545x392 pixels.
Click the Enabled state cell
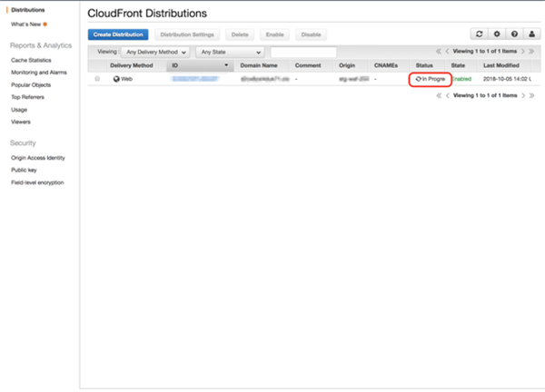(x=461, y=79)
